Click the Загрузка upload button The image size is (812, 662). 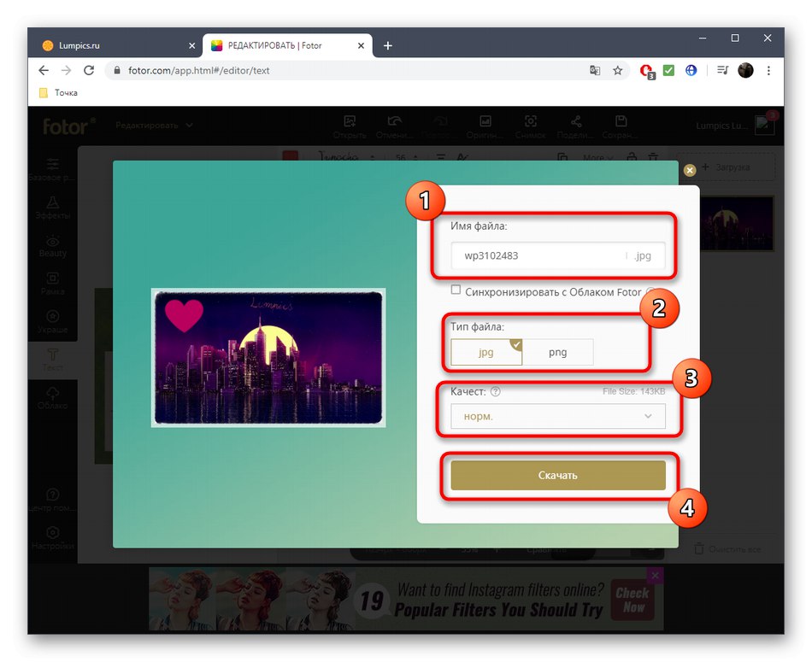coord(726,167)
